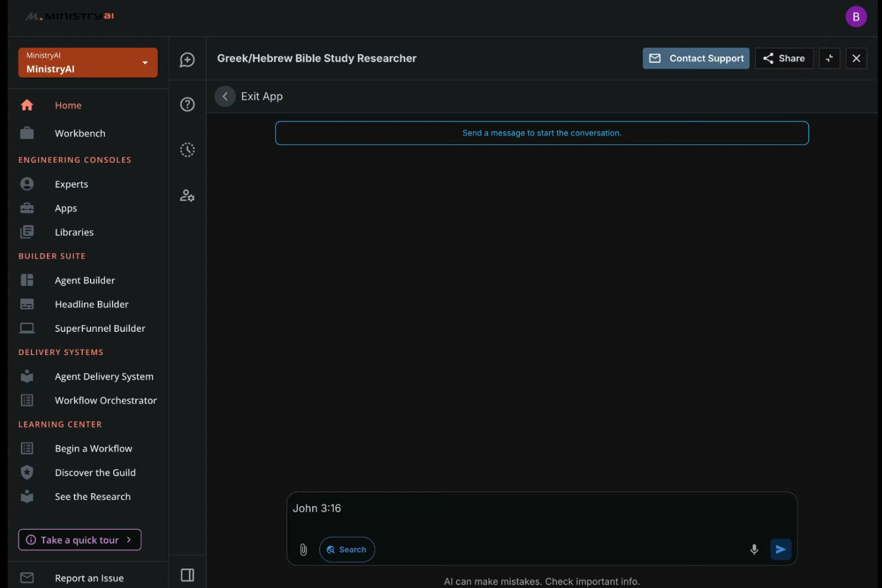Open the user settings gear icon
This screenshot has height=588, width=882.
tap(187, 195)
